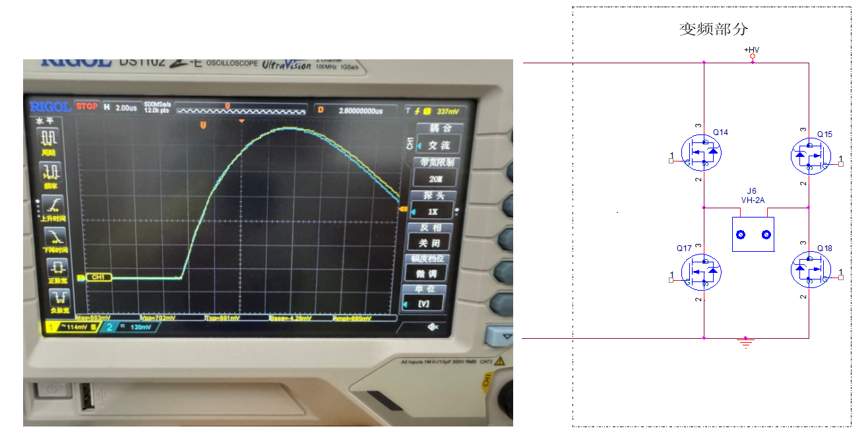Click the speaker sound icon on scope screen
Screen dimensions: 868x439
pyautogui.click(x=433, y=326)
